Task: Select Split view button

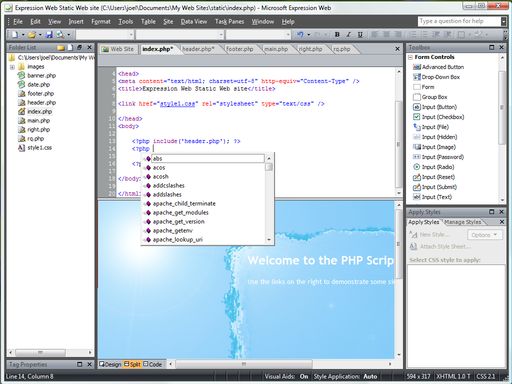Action: tap(132, 364)
